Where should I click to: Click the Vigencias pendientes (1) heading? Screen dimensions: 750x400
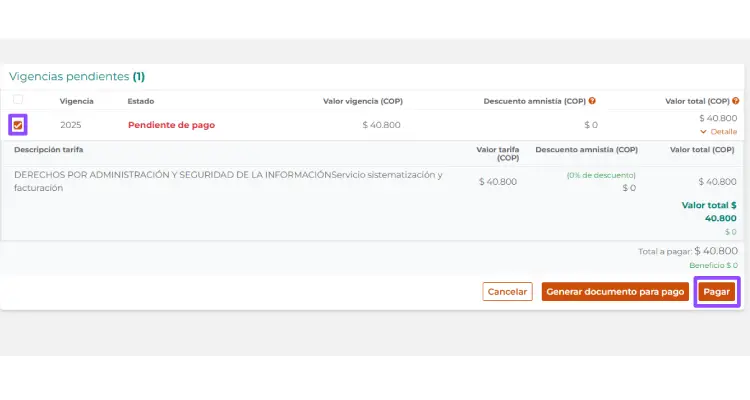[77, 76]
